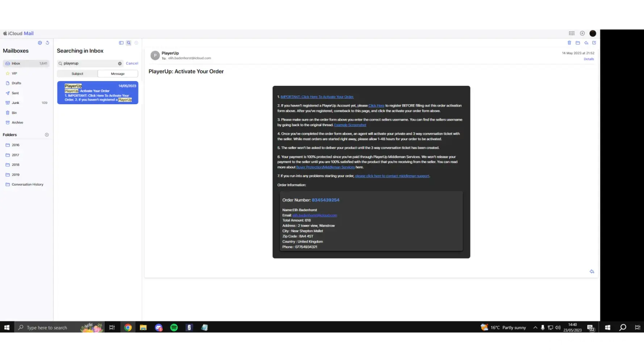Screen dimensions: 644x362
Task: Open the Junk mailbox
Action: pyautogui.click(x=15, y=103)
